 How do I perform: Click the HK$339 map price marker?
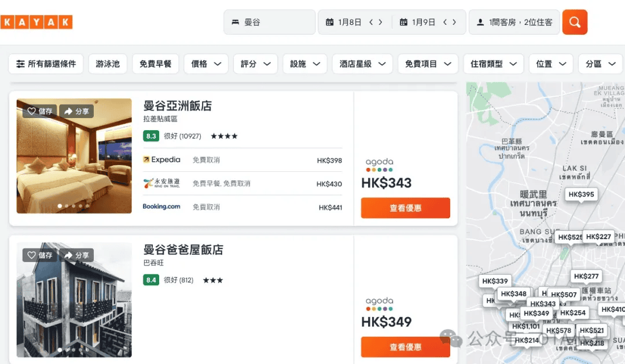coord(495,281)
